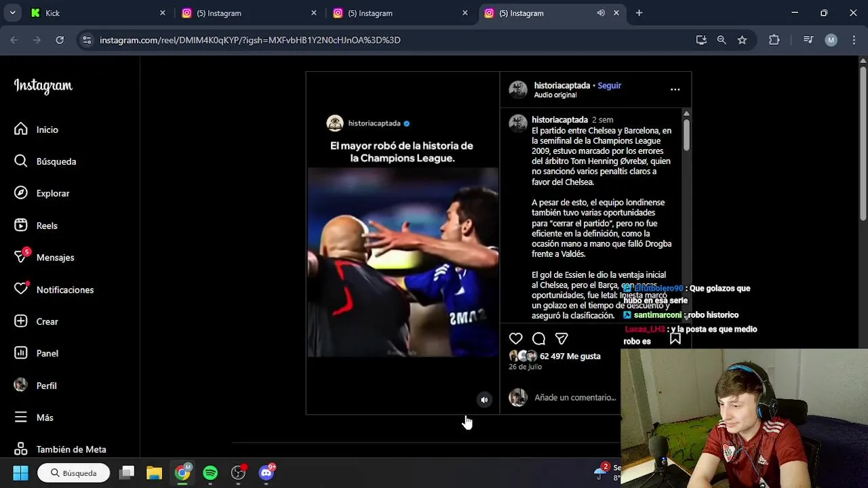
Task: Switch to the Kick tab
Action: (98, 13)
